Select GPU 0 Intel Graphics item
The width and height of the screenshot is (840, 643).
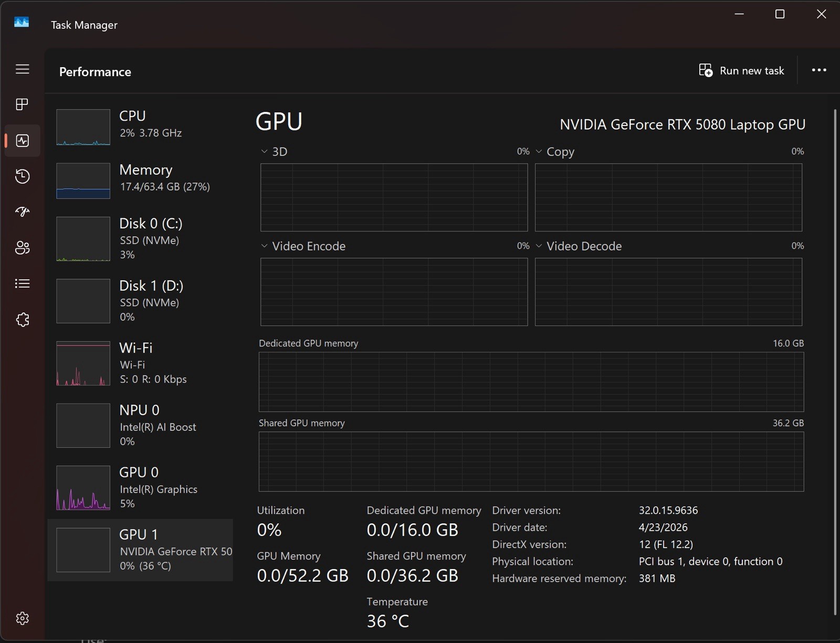pos(140,488)
